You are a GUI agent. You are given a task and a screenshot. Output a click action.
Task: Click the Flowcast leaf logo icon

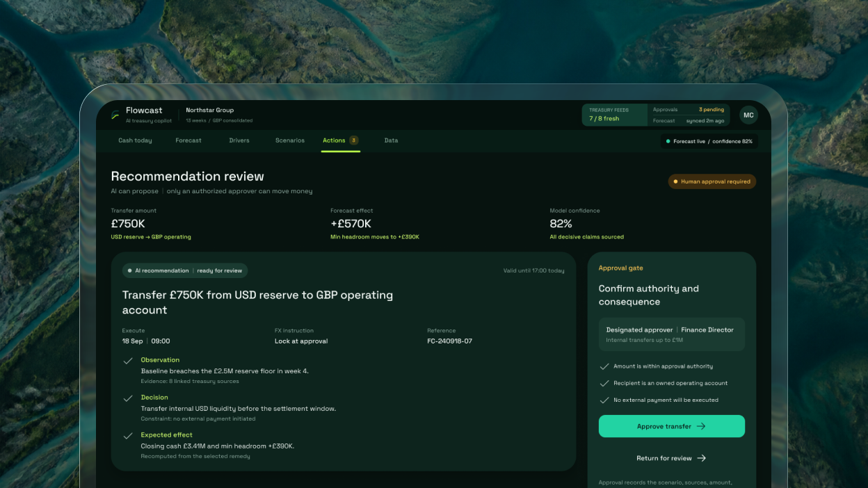point(115,115)
